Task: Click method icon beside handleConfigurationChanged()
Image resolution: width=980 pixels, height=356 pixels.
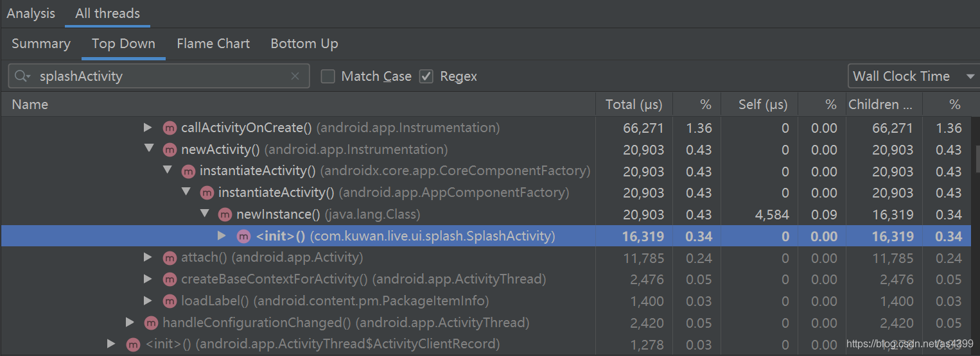Action: pyautogui.click(x=151, y=323)
